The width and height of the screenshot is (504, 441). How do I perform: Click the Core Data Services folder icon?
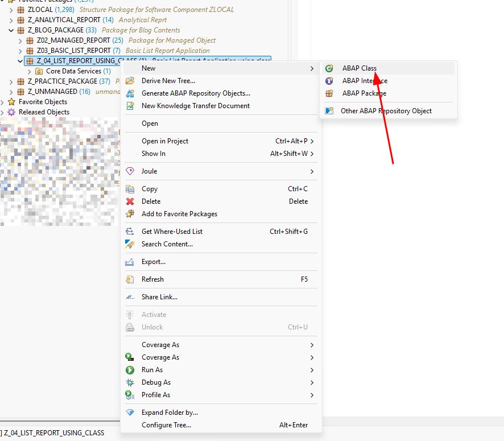39,71
